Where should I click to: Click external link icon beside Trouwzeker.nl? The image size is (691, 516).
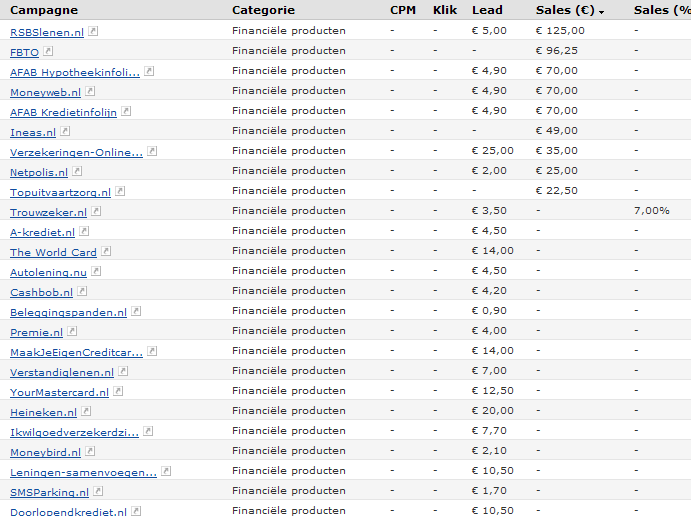click(96, 211)
